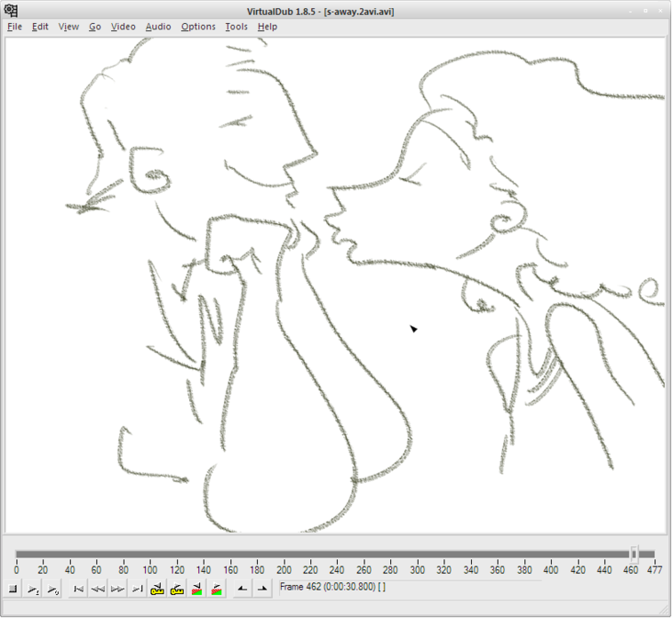
Task: Click the video frame display of sketch
Action: click(x=335, y=285)
